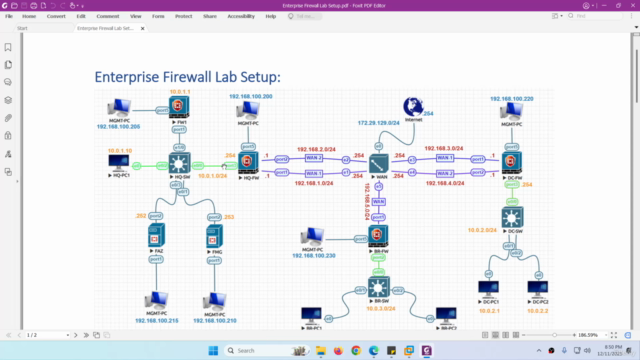Select facing pages view mode
640x360 pixels.
pyautogui.click(x=506, y=335)
